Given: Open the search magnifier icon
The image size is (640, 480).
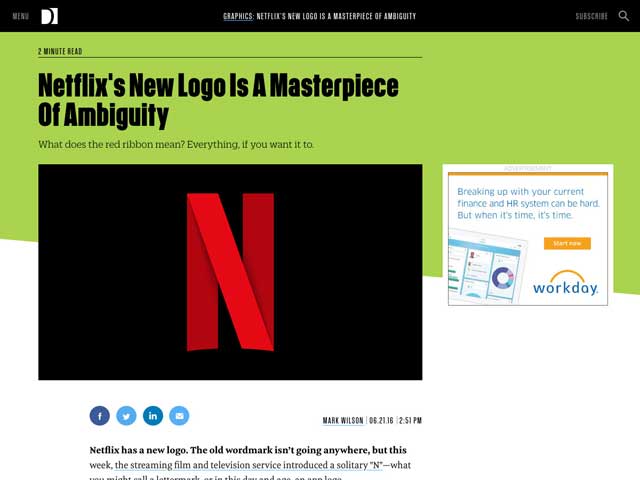Looking at the screenshot, I should click(x=623, y=16).
